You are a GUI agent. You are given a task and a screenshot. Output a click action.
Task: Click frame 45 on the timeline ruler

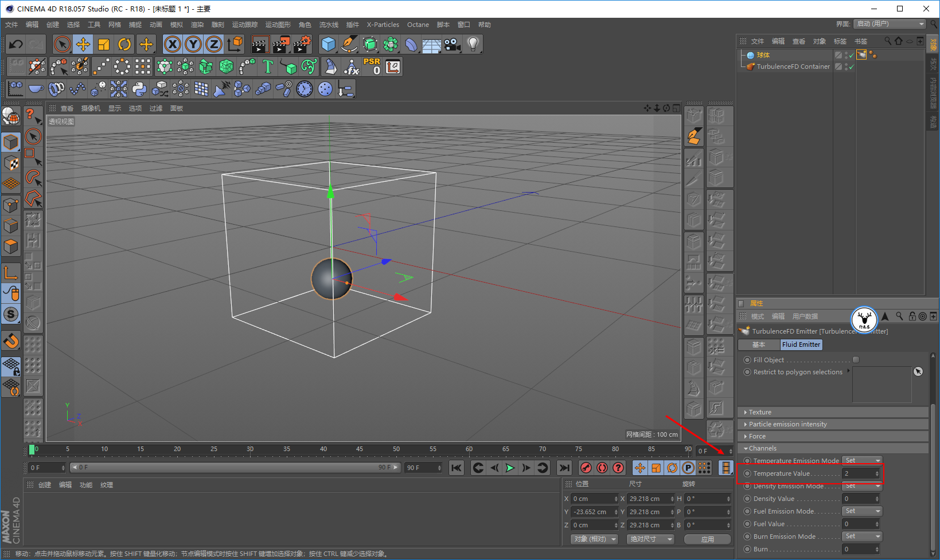(360, 449)
